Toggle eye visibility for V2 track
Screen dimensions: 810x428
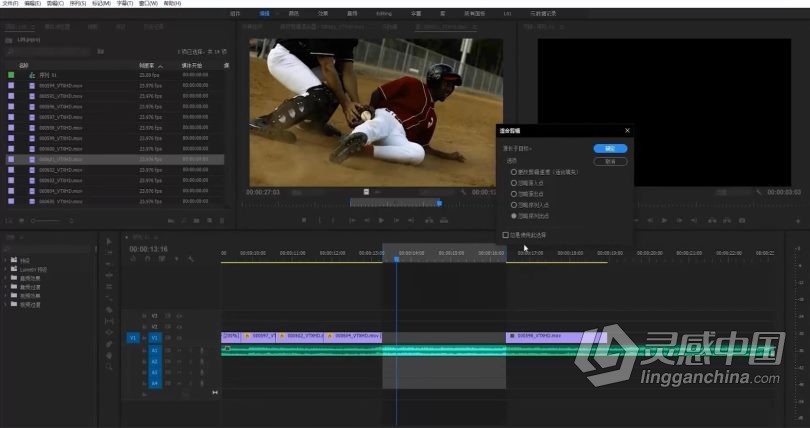[179, 327]
